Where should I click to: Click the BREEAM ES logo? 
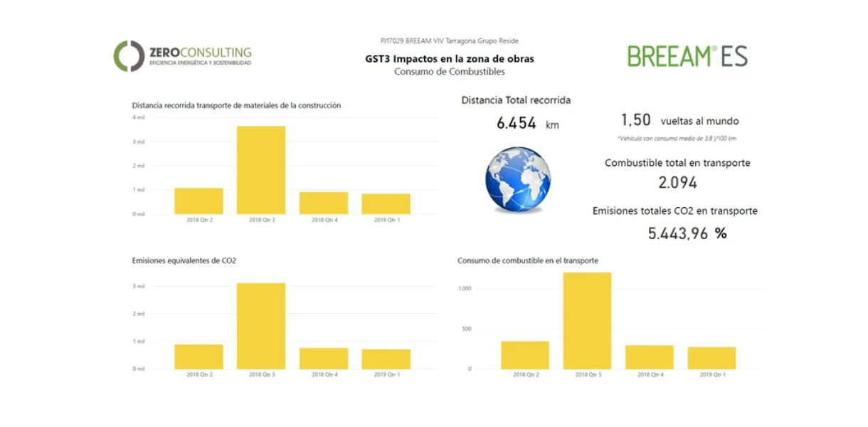click(687, 56)
